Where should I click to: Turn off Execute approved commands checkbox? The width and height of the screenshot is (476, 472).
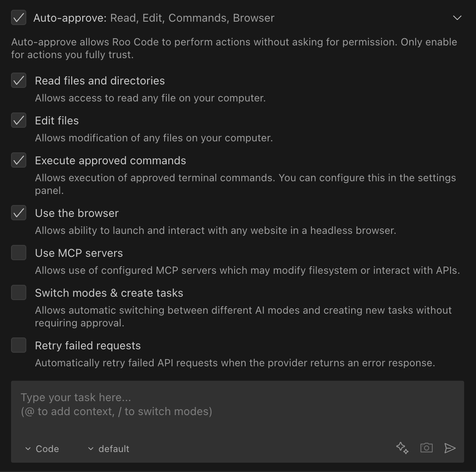[19, 160]
